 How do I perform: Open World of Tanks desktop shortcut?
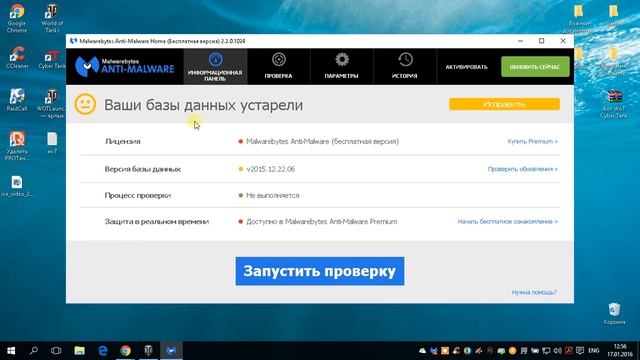coord(52,18)
